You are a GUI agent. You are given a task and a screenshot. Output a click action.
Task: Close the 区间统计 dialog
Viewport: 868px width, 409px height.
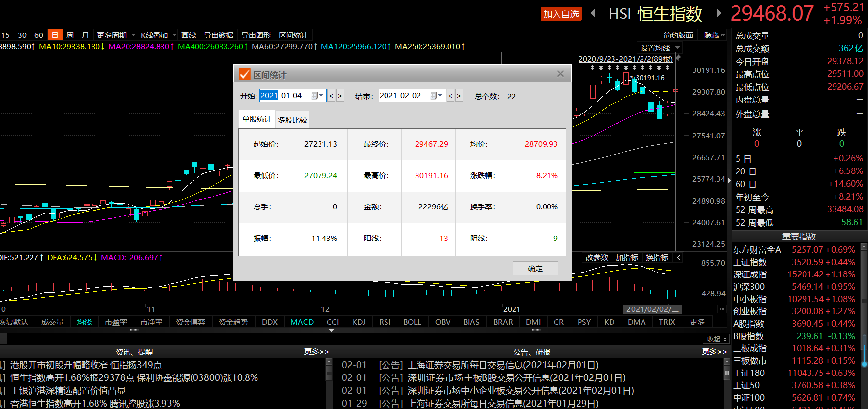[x=560, y=74]
